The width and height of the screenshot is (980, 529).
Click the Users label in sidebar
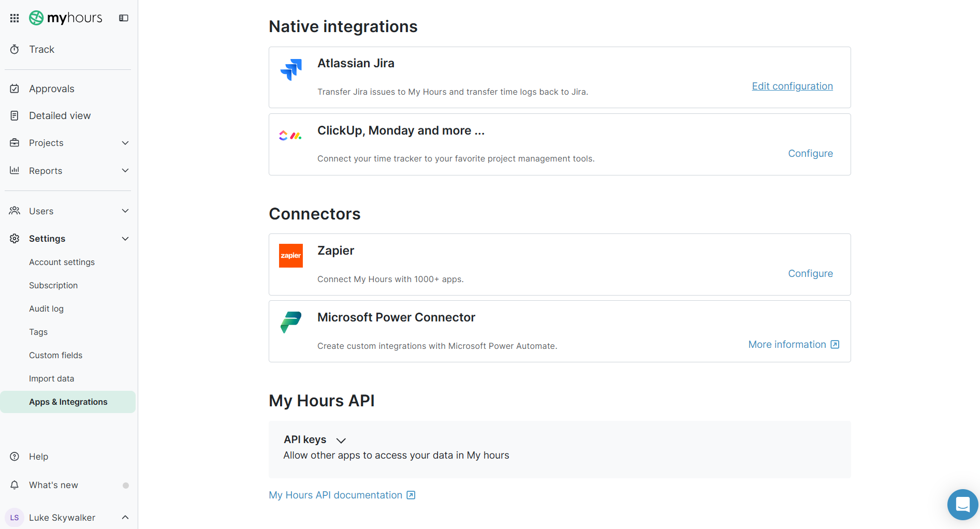(x=41, y=211)
